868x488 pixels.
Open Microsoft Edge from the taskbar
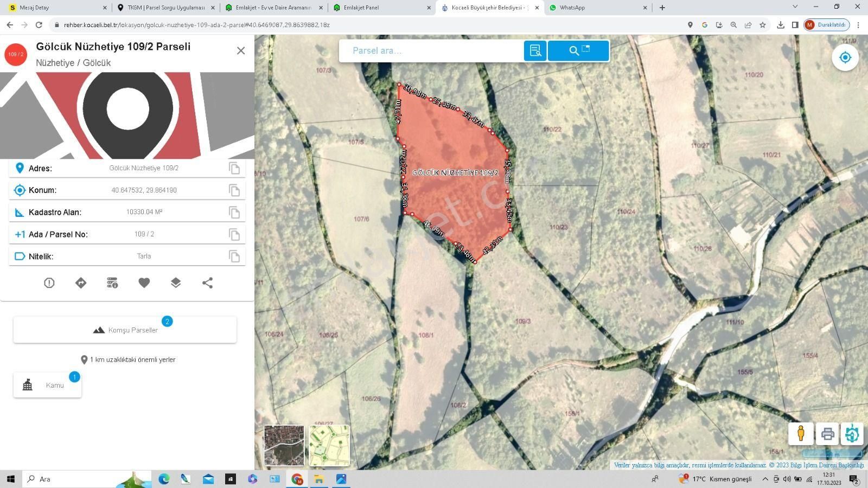pos(164,479)
